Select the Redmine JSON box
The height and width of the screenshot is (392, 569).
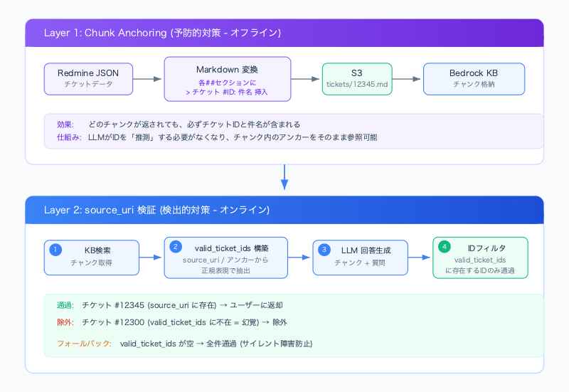pyautogui.click(x=88, y=79)
